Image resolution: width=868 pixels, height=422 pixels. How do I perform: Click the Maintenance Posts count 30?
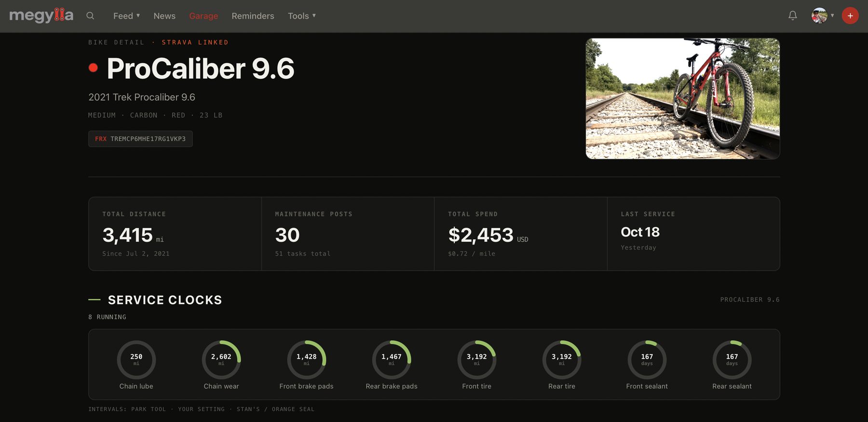click(287, 235)
